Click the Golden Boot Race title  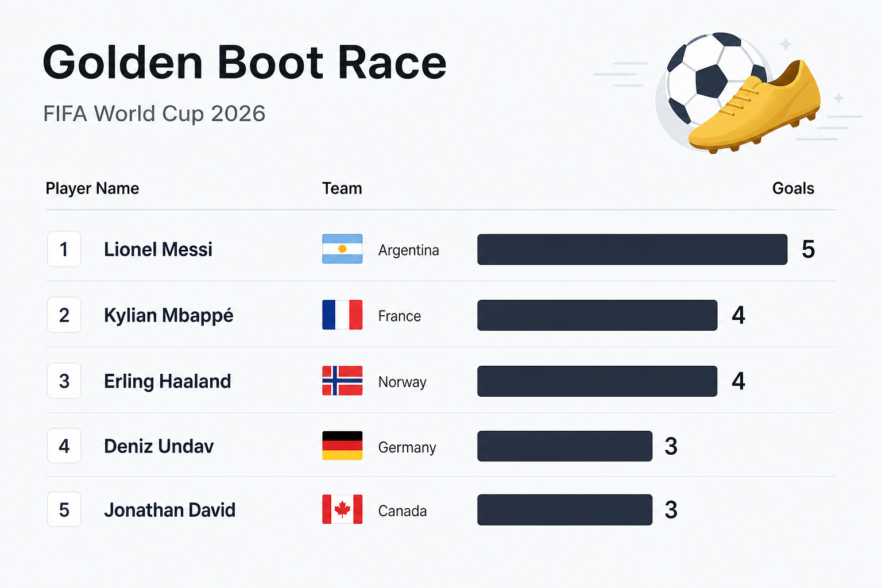coord(245,63)
